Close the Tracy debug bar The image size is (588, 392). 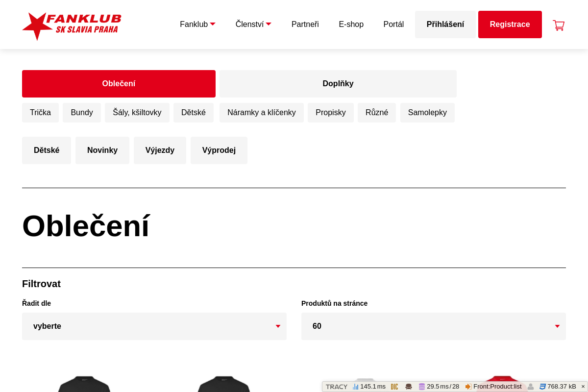[x=583, y=387]
